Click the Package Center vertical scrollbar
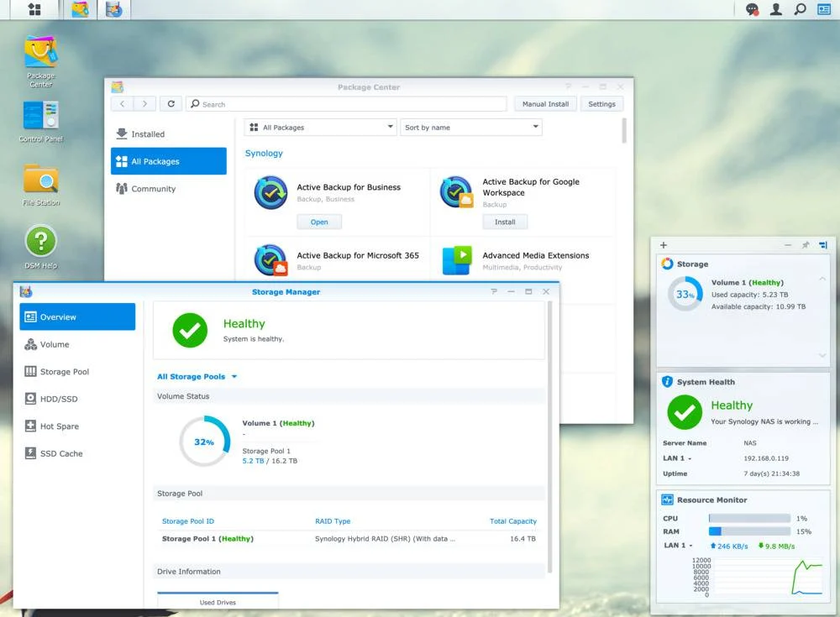The image size is (840, 617). click(x=624, y=131)
